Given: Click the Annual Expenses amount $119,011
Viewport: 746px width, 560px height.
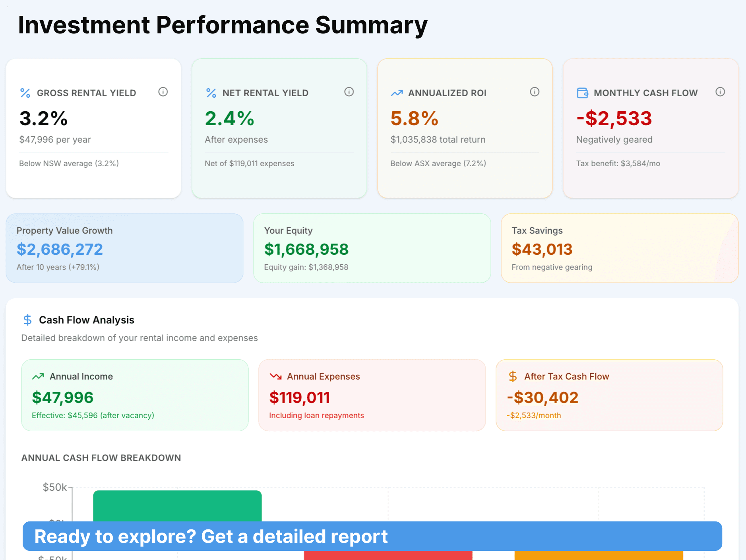Looking at the screenshot, I should pos(300,397).
